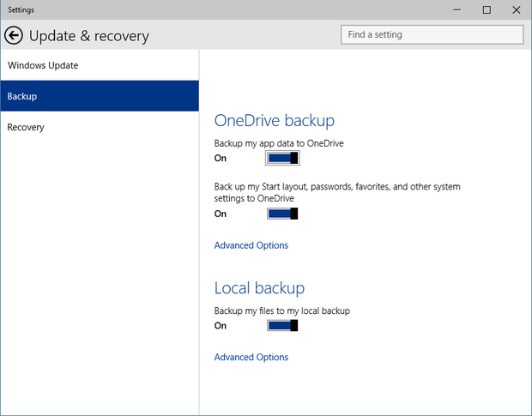Open Advanced Options under OneDrive backup
532x416 pixels.
(251, 245)
